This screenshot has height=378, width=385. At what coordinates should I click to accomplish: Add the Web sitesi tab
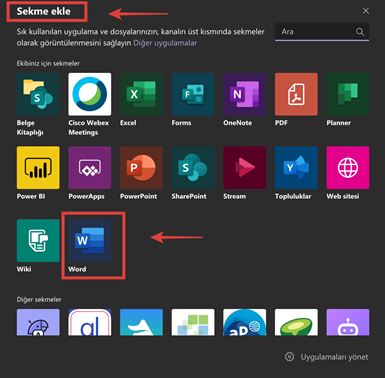(348, 167)
